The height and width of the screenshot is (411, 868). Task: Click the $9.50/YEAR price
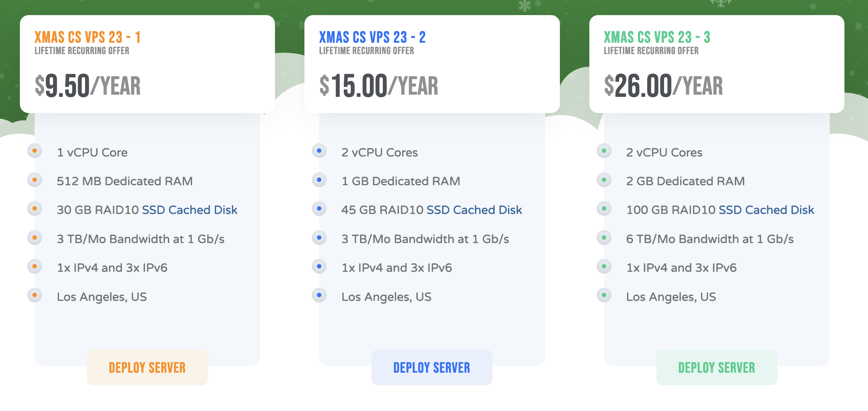coord(88,86)
